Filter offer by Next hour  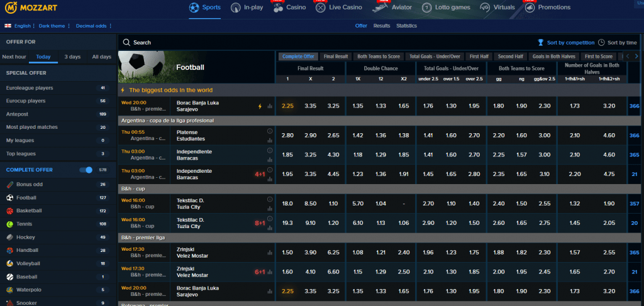pyautogui.click(x=14, y=57)
